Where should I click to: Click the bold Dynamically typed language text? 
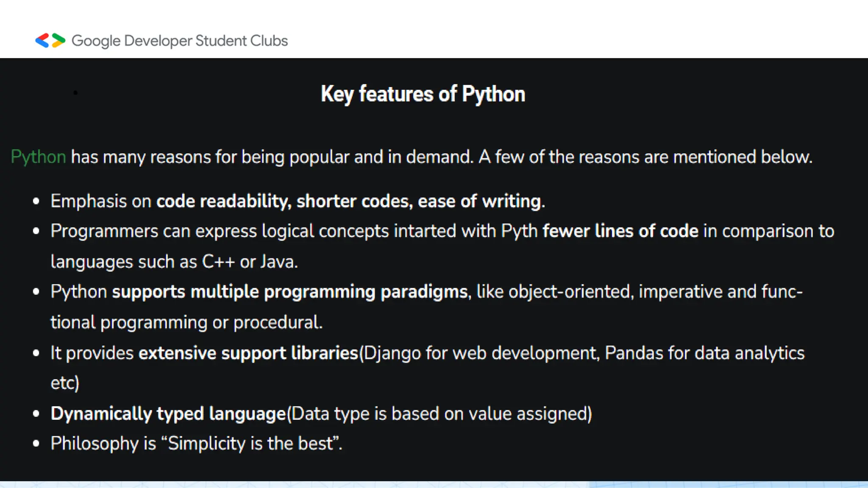(168, 413)
